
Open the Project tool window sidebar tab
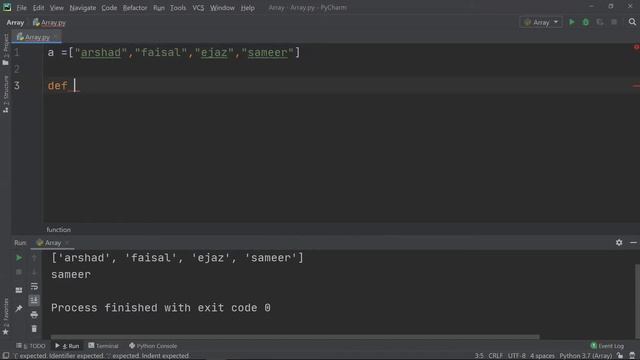coord(6,50)
